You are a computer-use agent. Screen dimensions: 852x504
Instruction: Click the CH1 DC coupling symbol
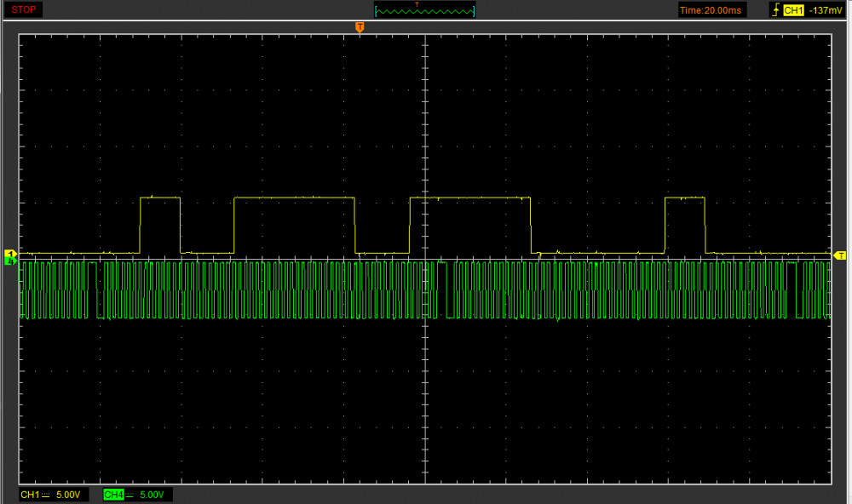[x=45, y=495]
